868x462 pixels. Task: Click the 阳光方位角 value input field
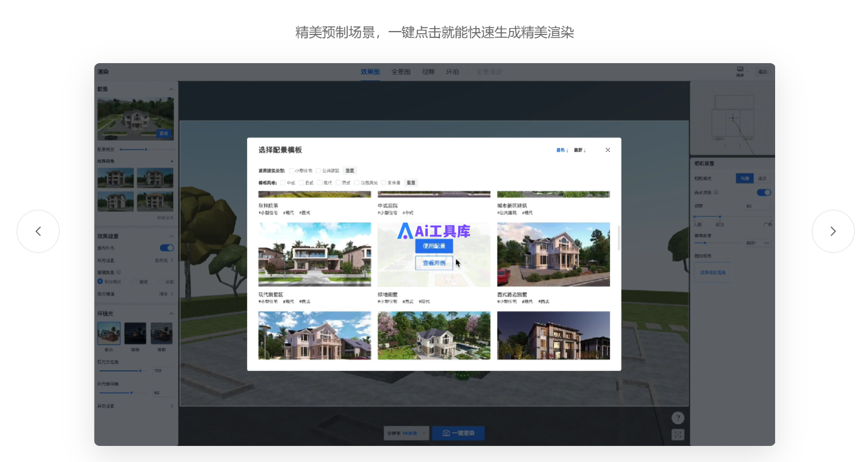pos(163,371)
